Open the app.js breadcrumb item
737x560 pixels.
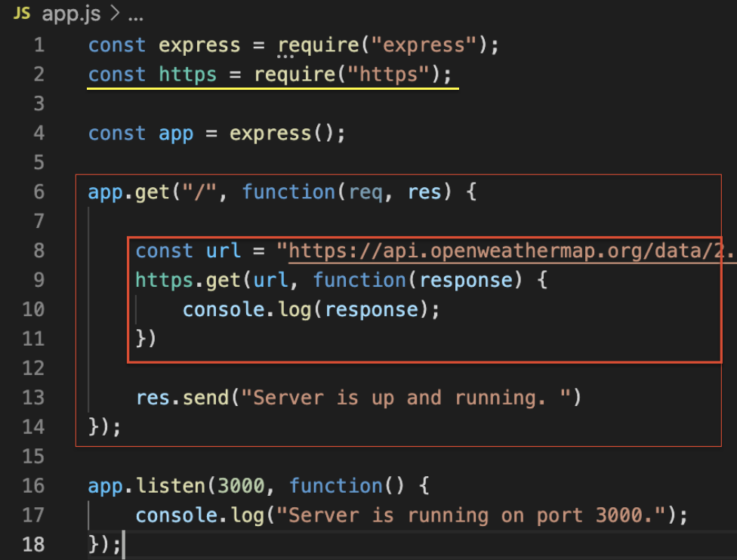pyautogui.click(x=71, y=14)
